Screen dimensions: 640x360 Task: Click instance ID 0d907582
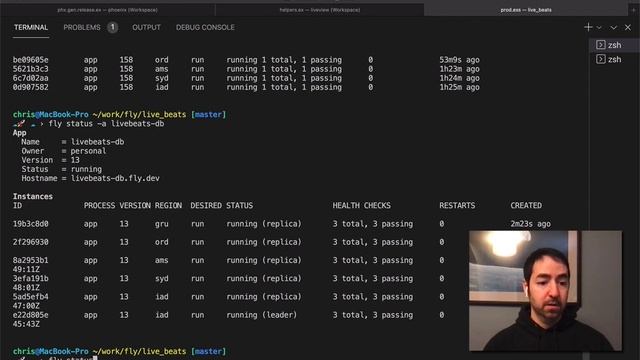(x=31, y=87)
